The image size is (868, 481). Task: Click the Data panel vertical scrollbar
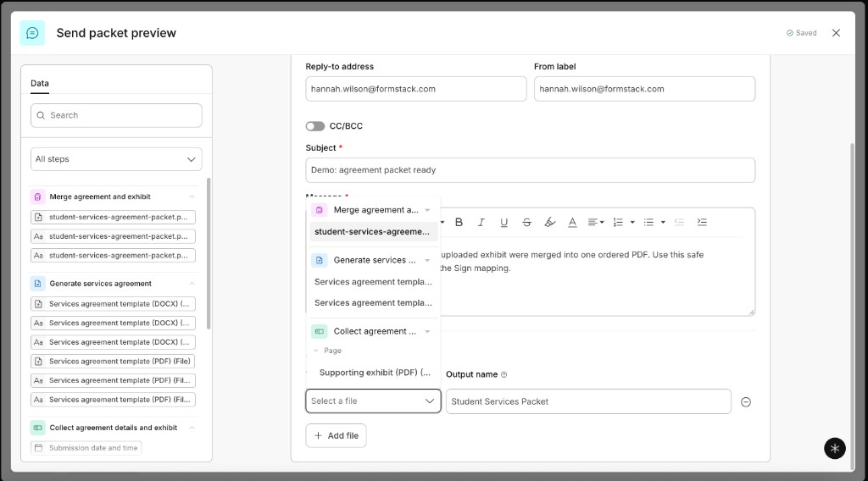(x=209, y=253)
